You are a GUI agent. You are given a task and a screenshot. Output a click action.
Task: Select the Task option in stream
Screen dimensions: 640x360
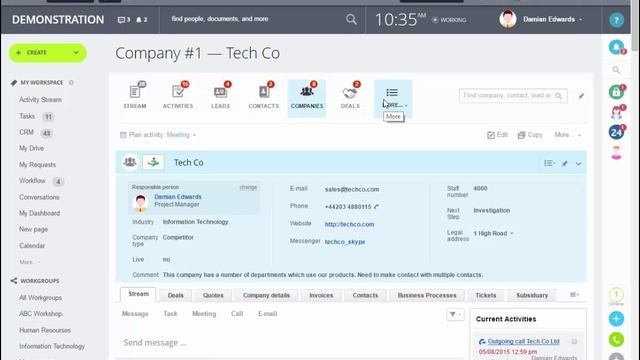[x=170, y=314]
